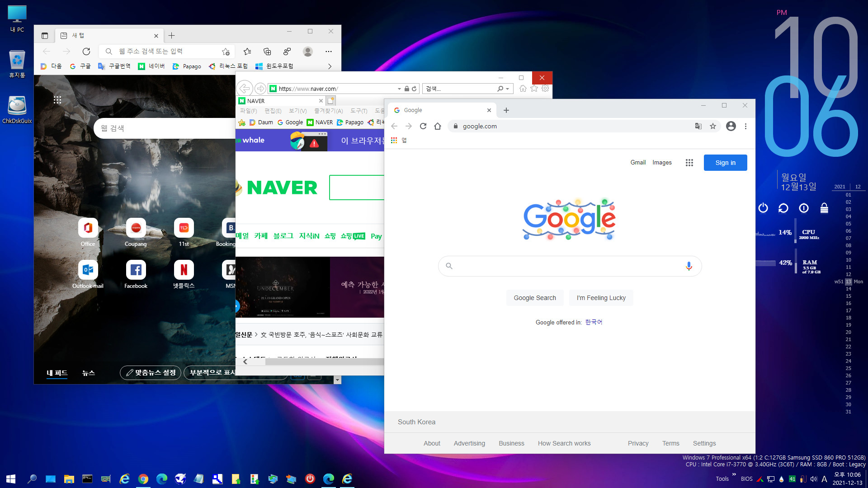The width and height of the screenshot is (868, 488).
Task: Click the 카페 link on the Naver page
Action: click(261, 236)
